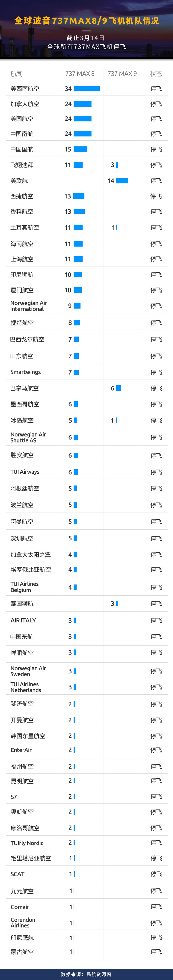
Task: Select the Norwegian Air International row label
Action: pos(28,306)
